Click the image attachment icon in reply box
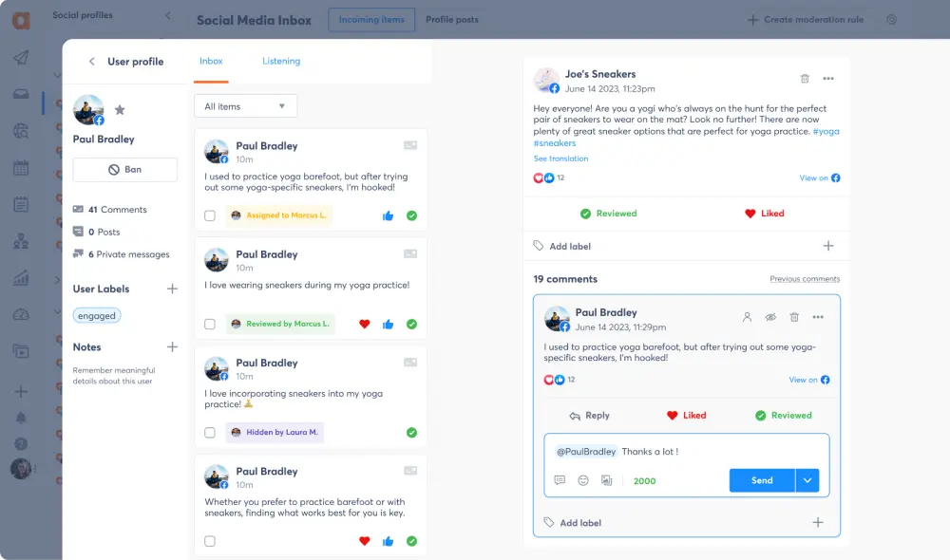The width and height of the screenshot is (950, 560). pyautogui.click(x=606, y=480)
